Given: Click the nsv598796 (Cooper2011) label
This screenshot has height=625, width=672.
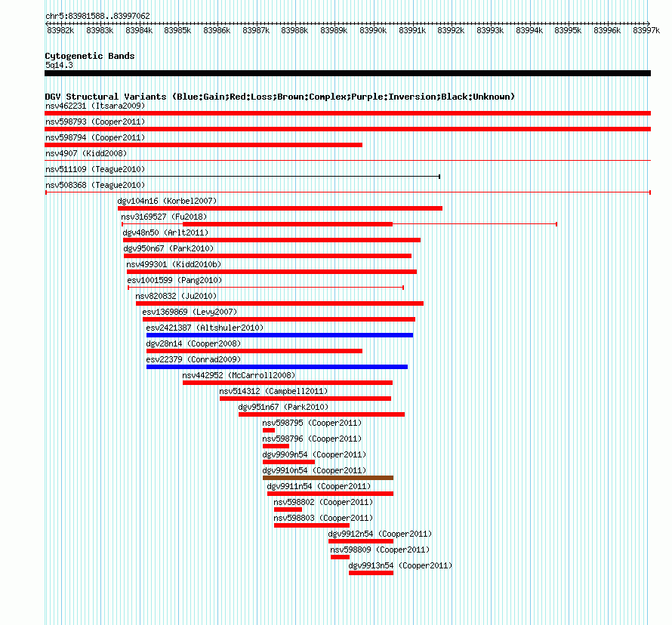Looking at the screenshot, I should point(312,439).
